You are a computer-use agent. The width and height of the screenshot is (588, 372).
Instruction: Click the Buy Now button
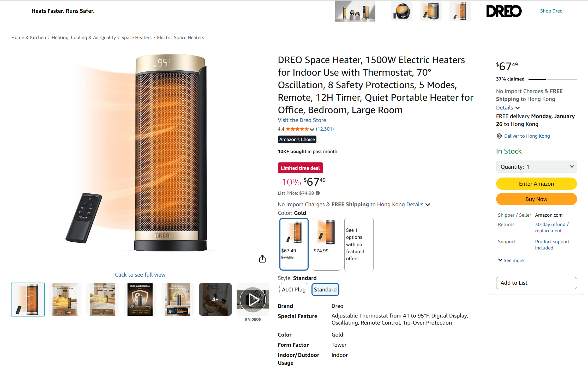coord(536,199)
